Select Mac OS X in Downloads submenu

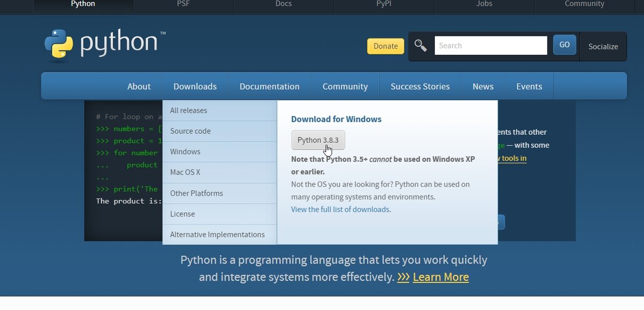click(x=219, y=172)
